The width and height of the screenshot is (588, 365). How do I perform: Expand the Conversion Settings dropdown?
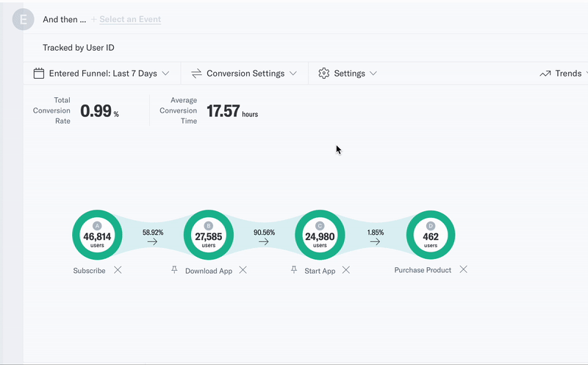pyautogui.click(x=245, y=74)
